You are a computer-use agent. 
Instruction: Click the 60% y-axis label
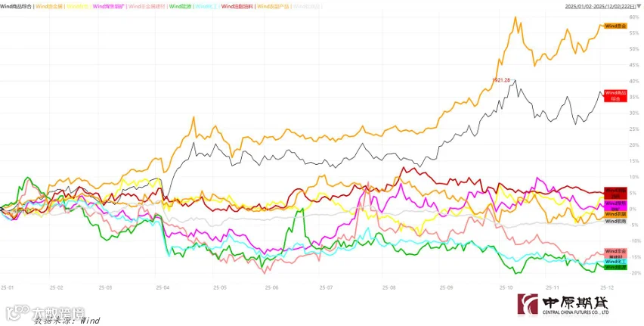pyautogui.click(x=633, y=17)
